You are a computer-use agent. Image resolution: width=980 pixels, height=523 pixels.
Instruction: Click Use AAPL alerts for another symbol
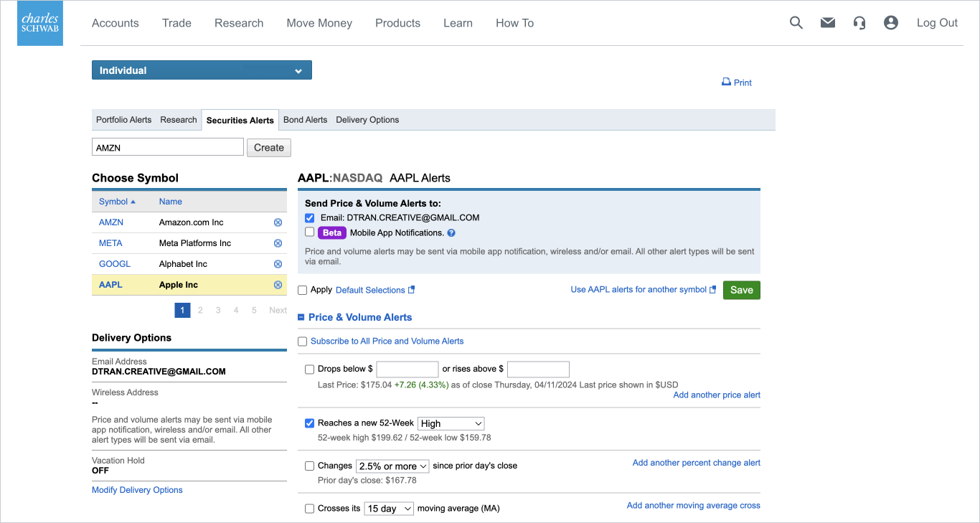(639, 290)
